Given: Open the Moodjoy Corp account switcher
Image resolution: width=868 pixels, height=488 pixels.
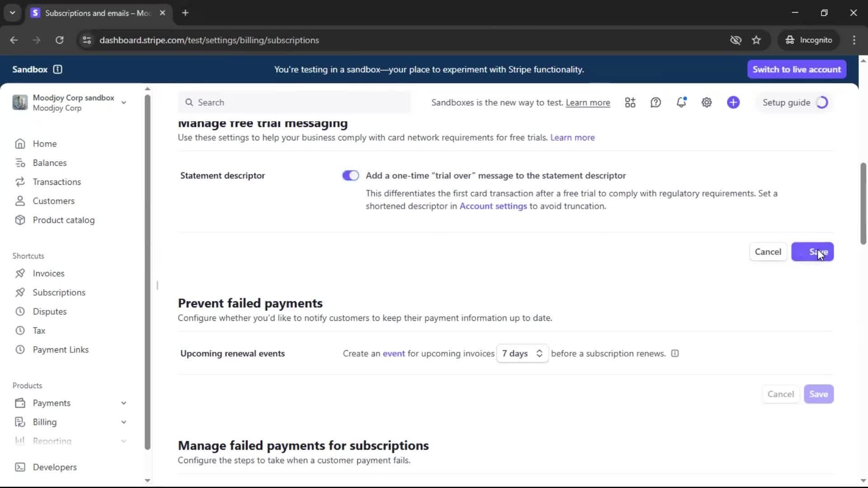Looking at the screenshot, I should coord(70,103).
